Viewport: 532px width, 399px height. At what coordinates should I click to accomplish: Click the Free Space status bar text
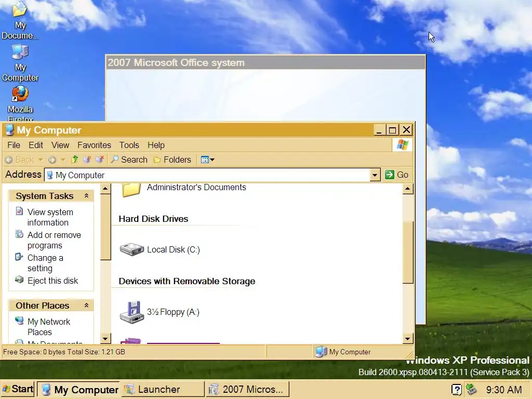(64, 352)
